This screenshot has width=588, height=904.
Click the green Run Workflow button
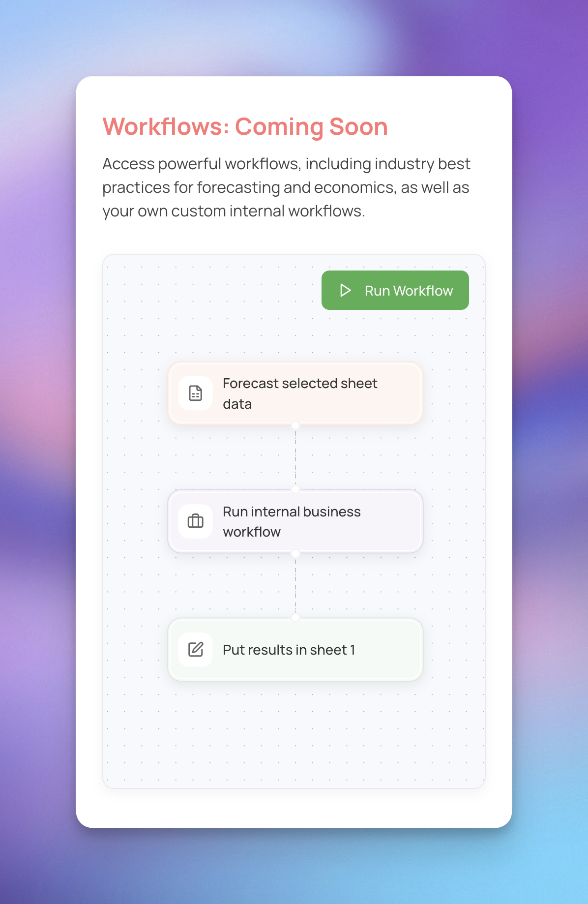click(x=395, y=290)
